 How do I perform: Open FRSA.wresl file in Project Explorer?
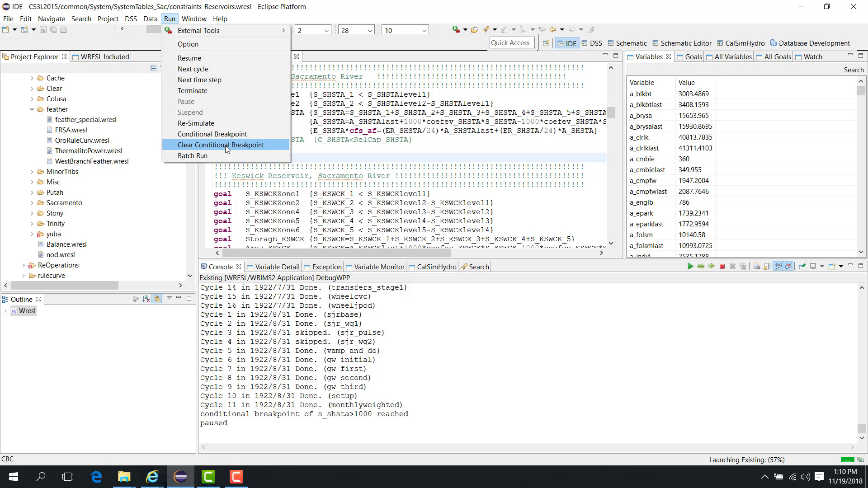[x=71, y=130]
